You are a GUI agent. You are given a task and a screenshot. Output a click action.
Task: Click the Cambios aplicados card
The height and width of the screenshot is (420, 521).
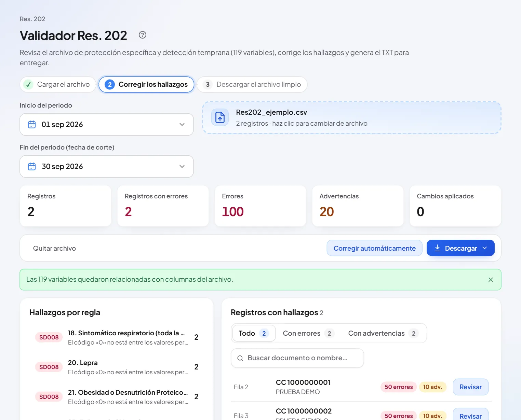(455, 206)
